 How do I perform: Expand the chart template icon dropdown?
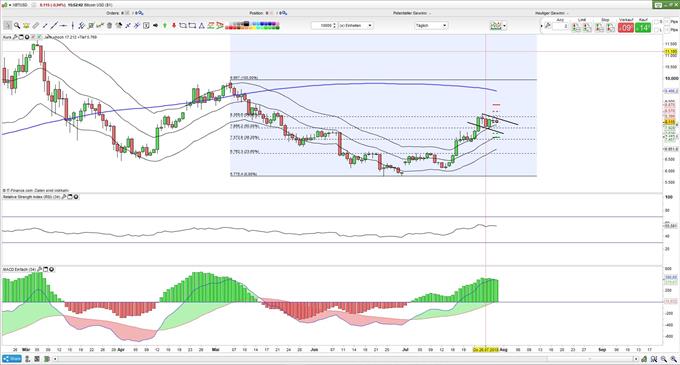(504, 26)
